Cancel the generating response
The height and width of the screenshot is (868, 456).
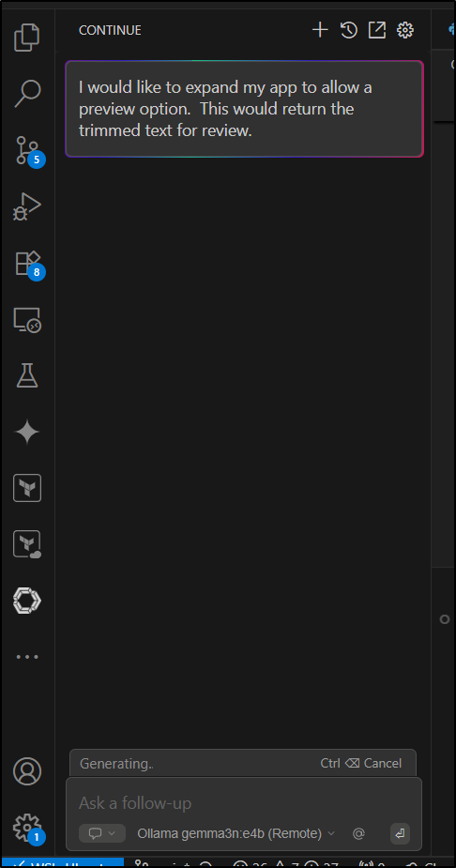(x=361, y=764)
